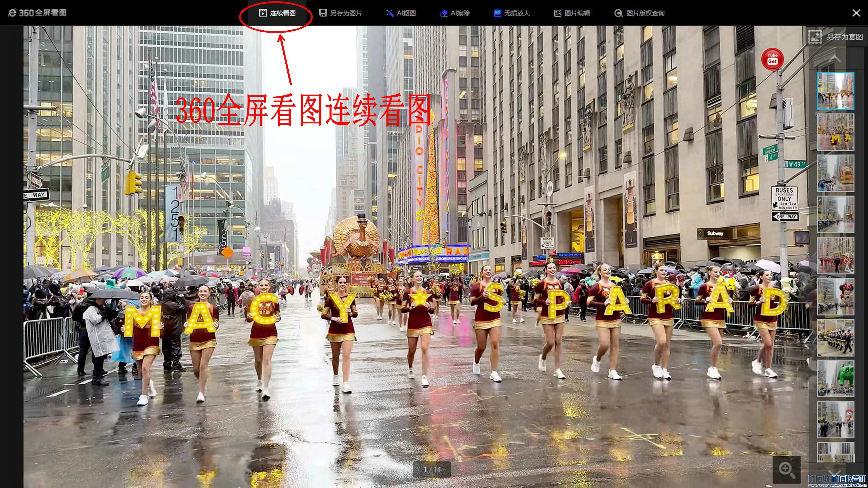
Task: Select the first highlighted thumbnail
Action: pyautogui.click(x=835, y=91)
